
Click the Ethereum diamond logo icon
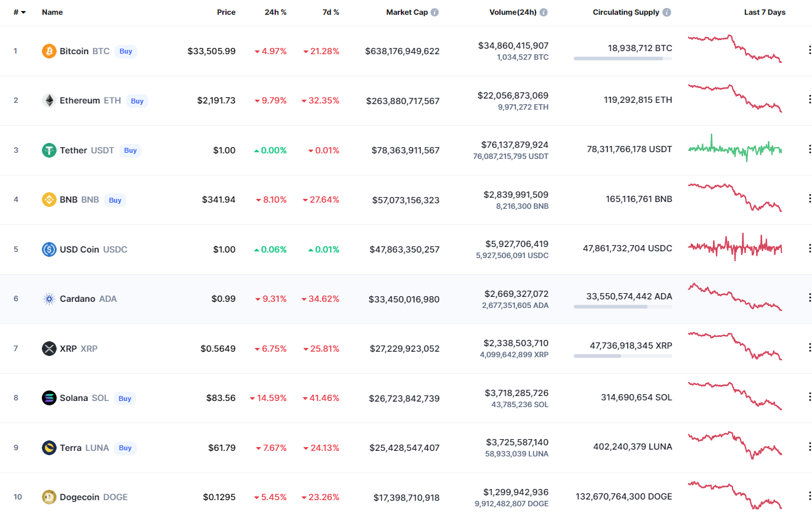(49, 100)
